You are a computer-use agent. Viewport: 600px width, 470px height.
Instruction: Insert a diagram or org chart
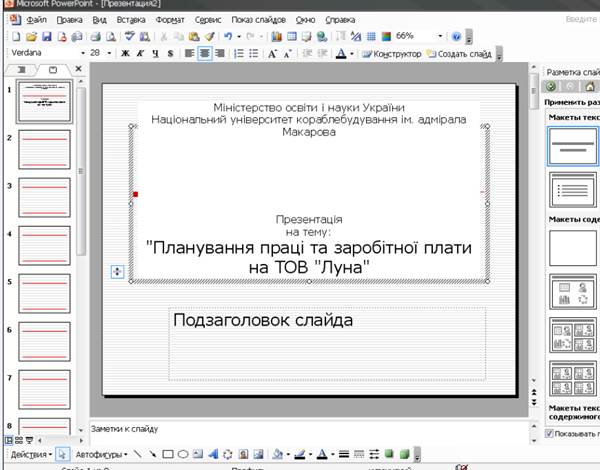click(228, 454)
